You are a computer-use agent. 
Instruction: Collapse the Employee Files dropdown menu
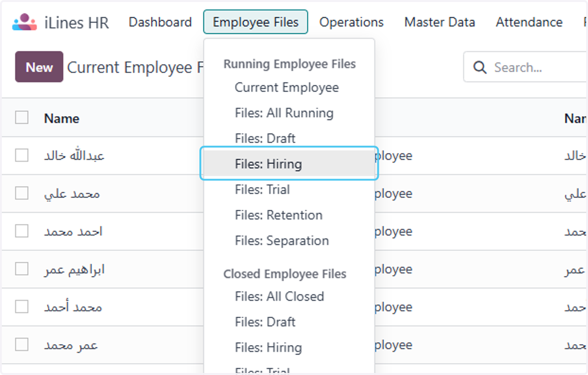[255, 22]
